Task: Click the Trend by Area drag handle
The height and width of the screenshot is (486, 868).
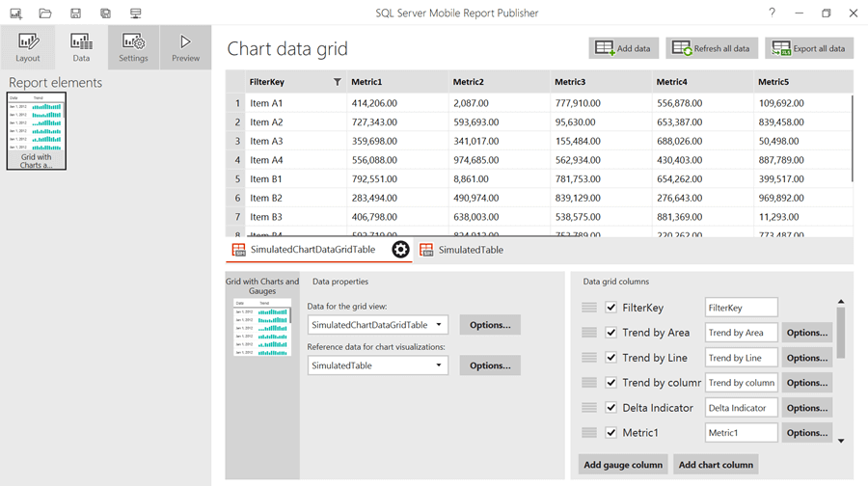Action: (589, 333)
